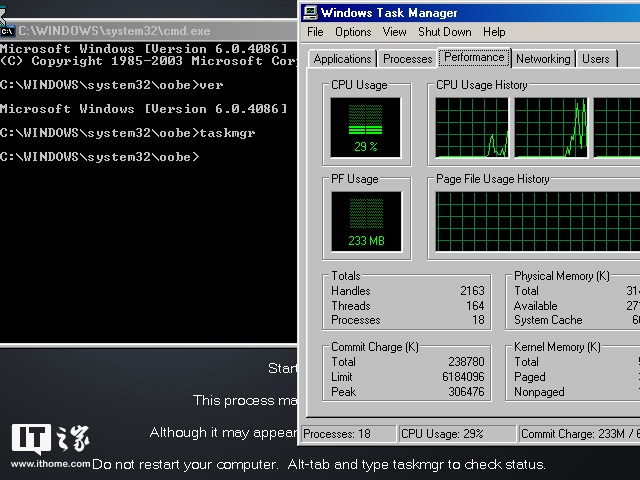Click the first CPU Usage History graph

472,127
